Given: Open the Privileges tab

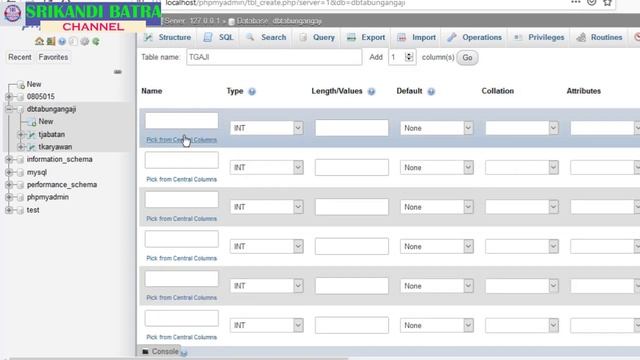Looking at the screenshot, I should (x=539, y=37).
